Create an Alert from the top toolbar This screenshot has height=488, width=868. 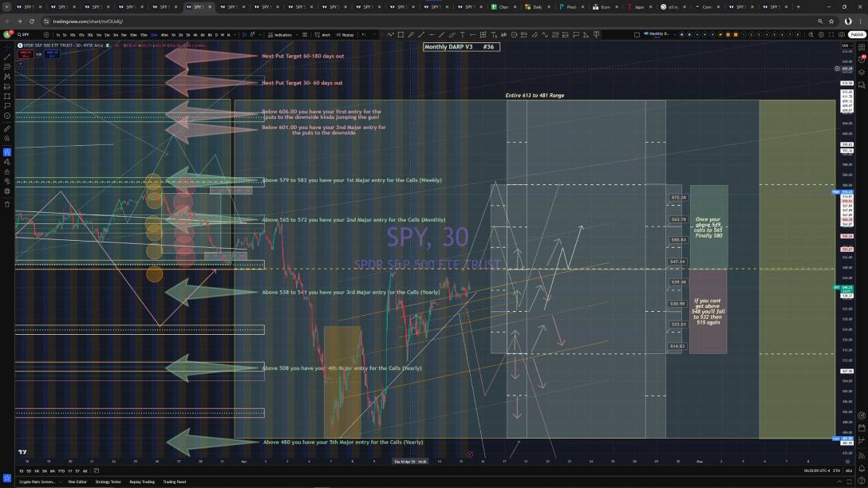(323, 35)
